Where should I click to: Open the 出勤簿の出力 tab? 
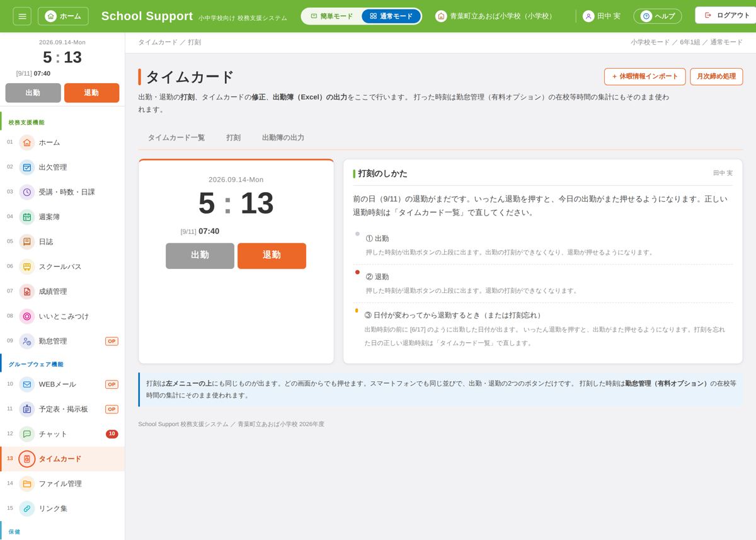[x=283, y=137]
